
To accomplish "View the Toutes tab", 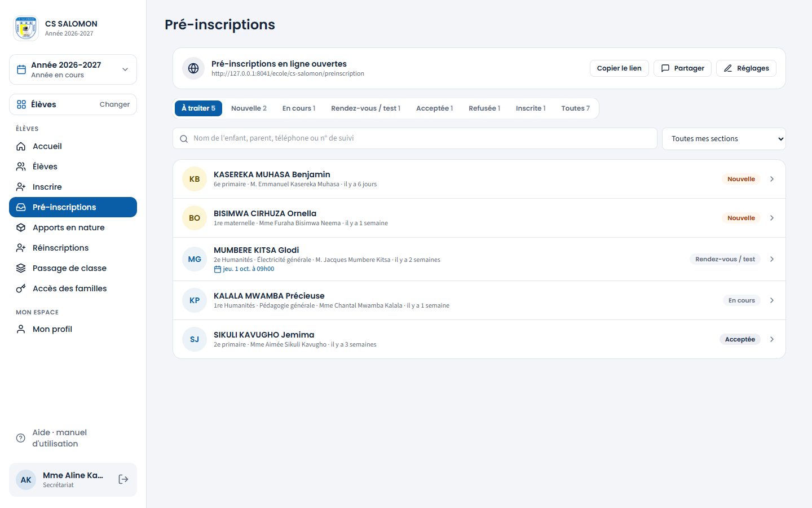I will pyautogui.click(x=575, y=108).
